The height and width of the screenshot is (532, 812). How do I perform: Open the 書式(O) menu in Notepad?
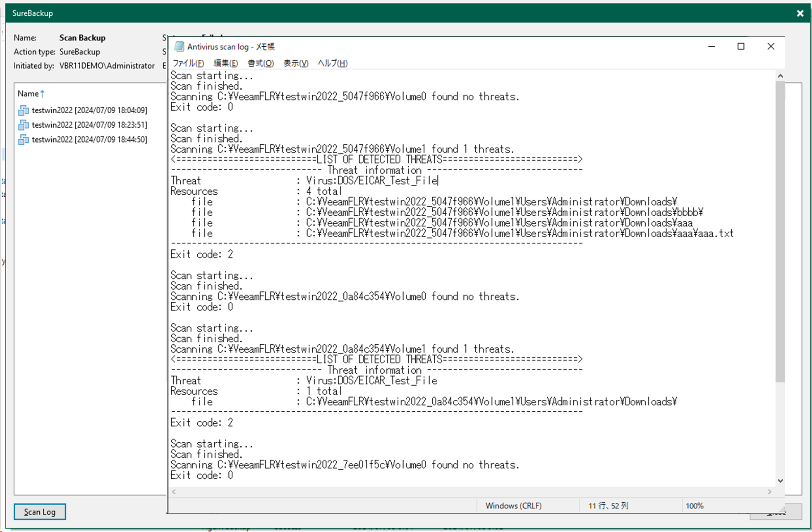click(x=261, y=63)
